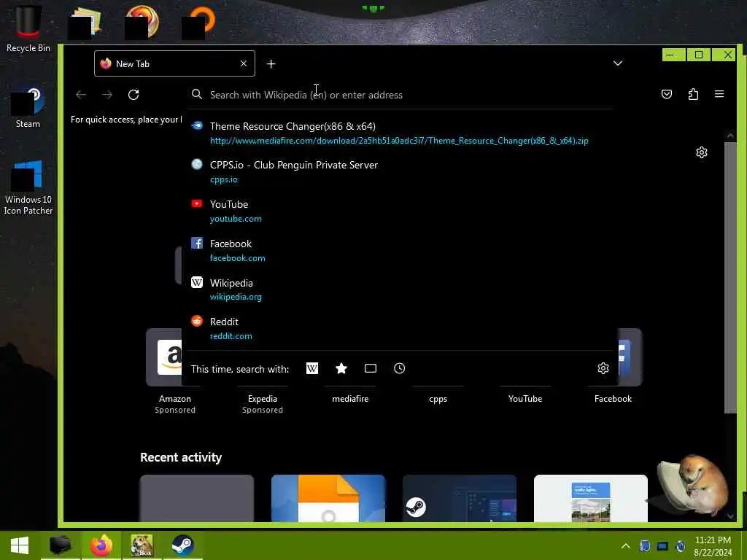Open Save to Pocket icon
Image resolution: width=747 pixels, height=560 pixels.
click(667, 94)
